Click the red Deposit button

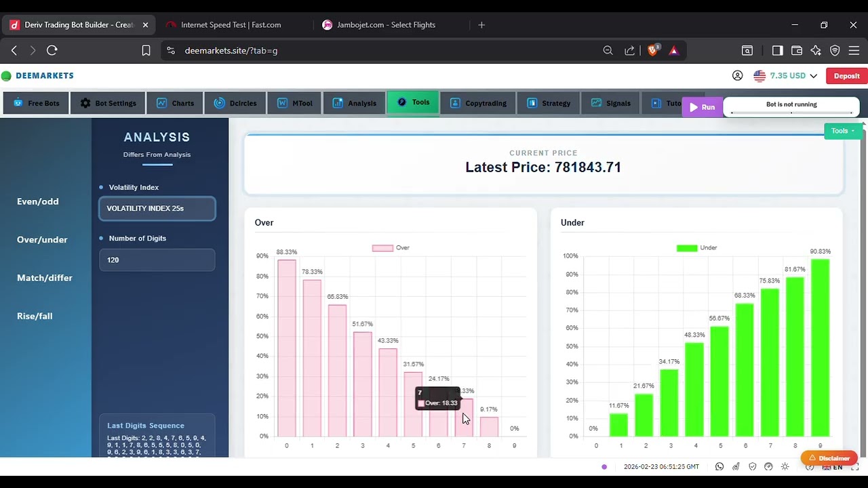(x=846, y=76)
